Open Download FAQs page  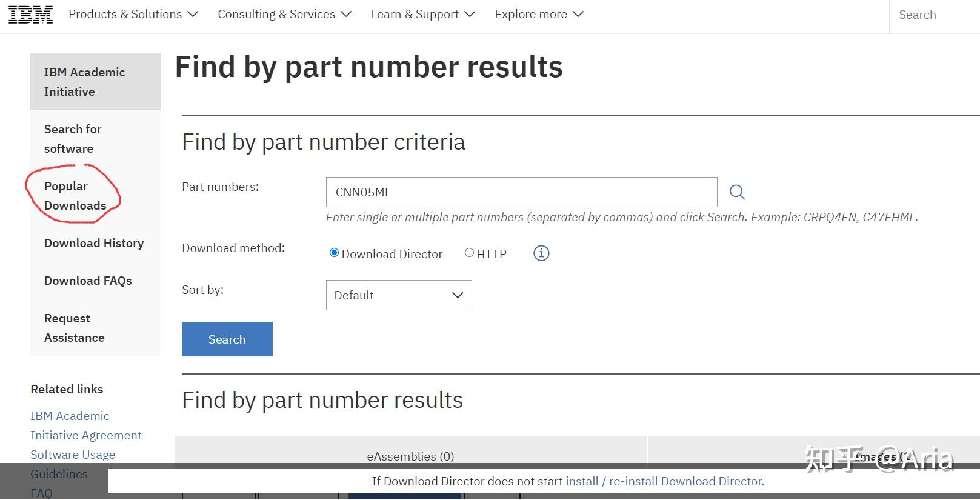click(x=88, y=281)
